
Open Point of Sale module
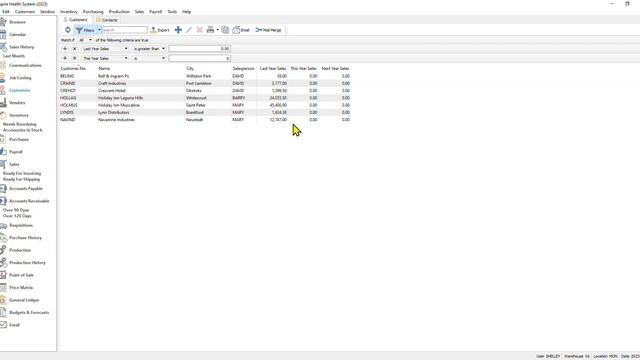pyautogui.click(x=21, y=275)
